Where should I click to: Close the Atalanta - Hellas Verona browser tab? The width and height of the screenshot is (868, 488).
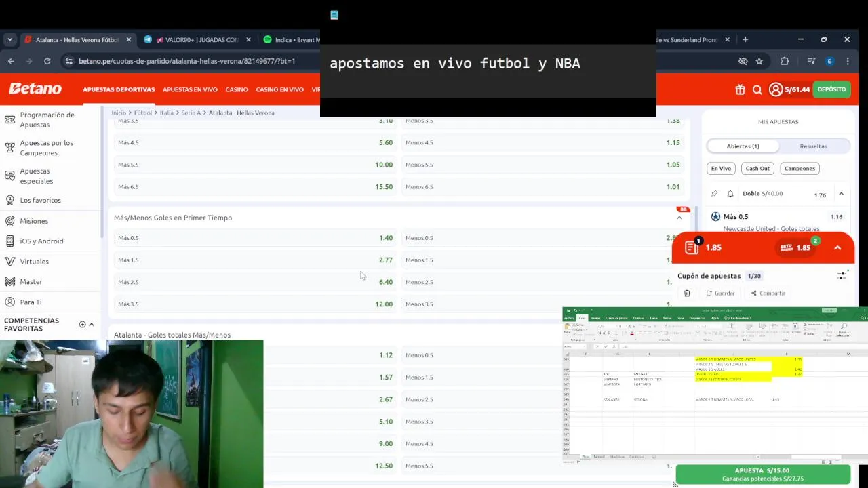tap(129, 39)
